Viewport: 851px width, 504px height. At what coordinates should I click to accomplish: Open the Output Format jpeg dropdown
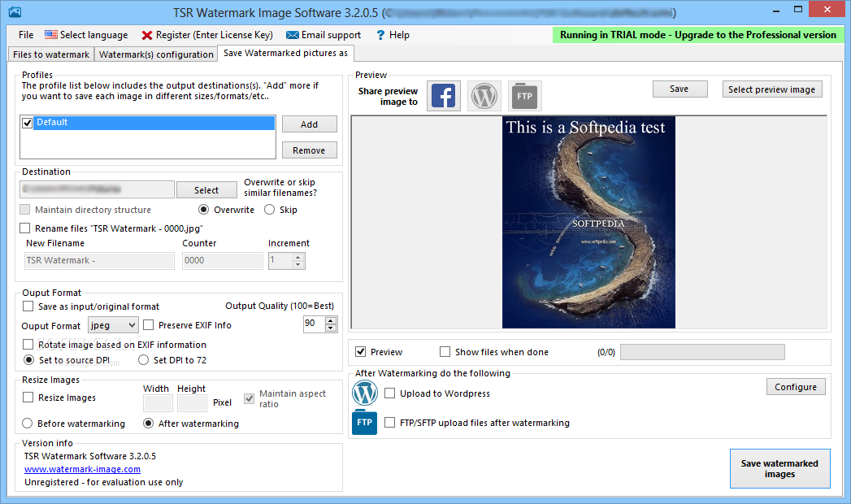coord(113,325)
